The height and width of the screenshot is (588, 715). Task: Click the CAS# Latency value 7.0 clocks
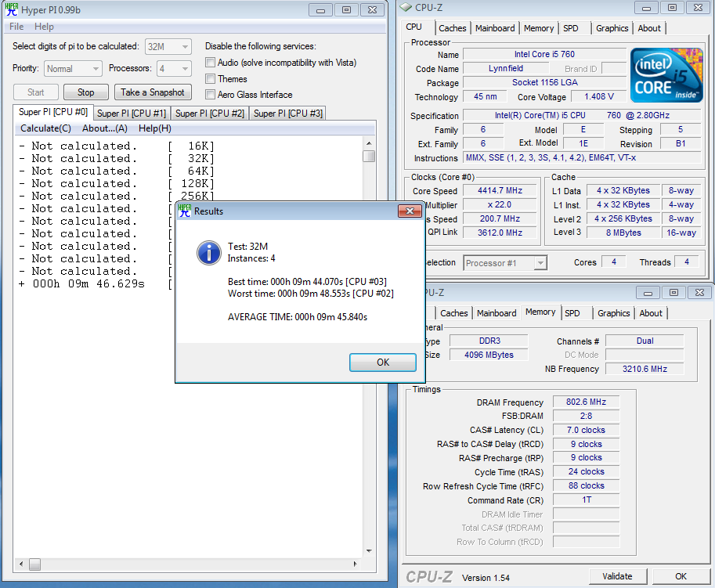(586, 430)
